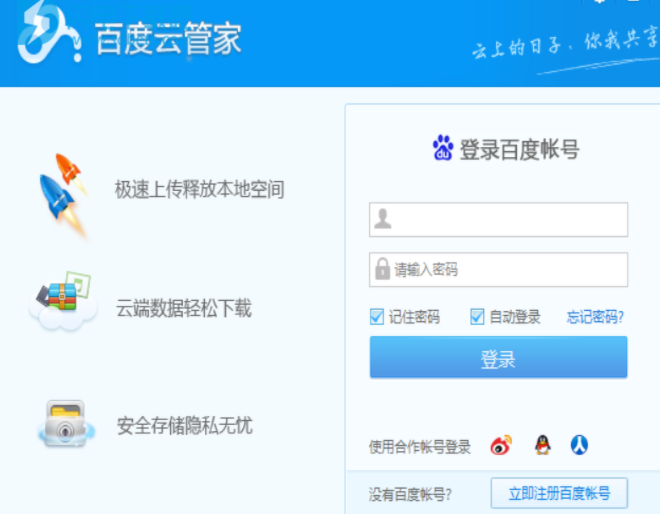This screenshot has height=514, width=660.
Task: Click the blue 登录 button
Action: click(498, 357)
